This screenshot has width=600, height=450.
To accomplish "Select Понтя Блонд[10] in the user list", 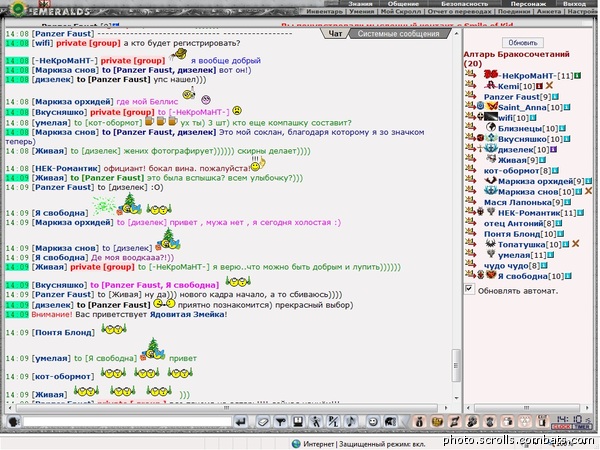I will tap(520, 234).
